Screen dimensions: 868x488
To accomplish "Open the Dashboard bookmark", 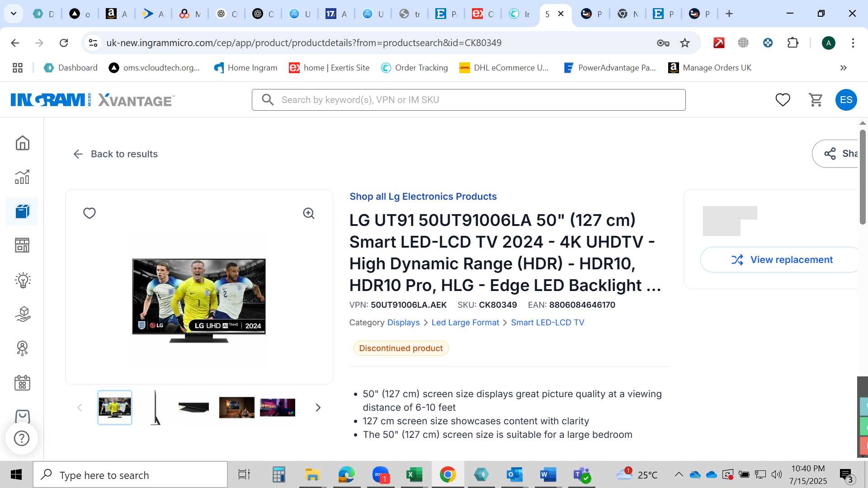I will click(x=71, y=68).
